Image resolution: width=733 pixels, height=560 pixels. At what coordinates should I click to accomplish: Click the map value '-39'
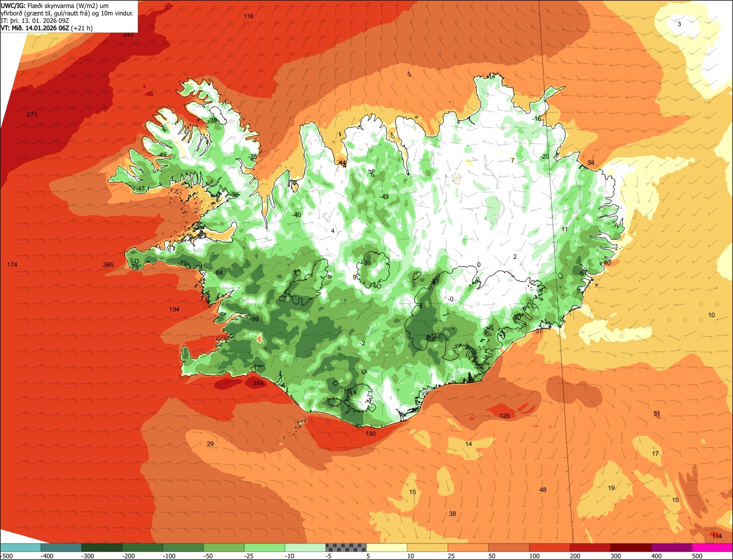point(212,120)
